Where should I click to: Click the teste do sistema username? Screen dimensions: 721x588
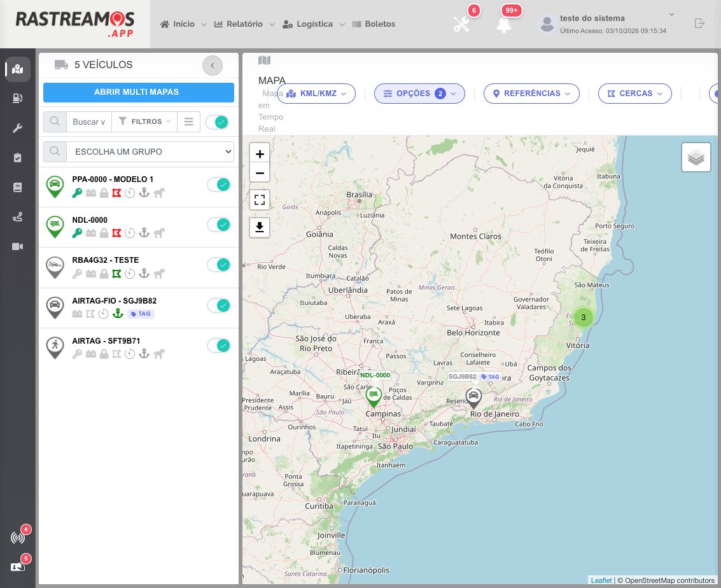[x=592, y=18]
